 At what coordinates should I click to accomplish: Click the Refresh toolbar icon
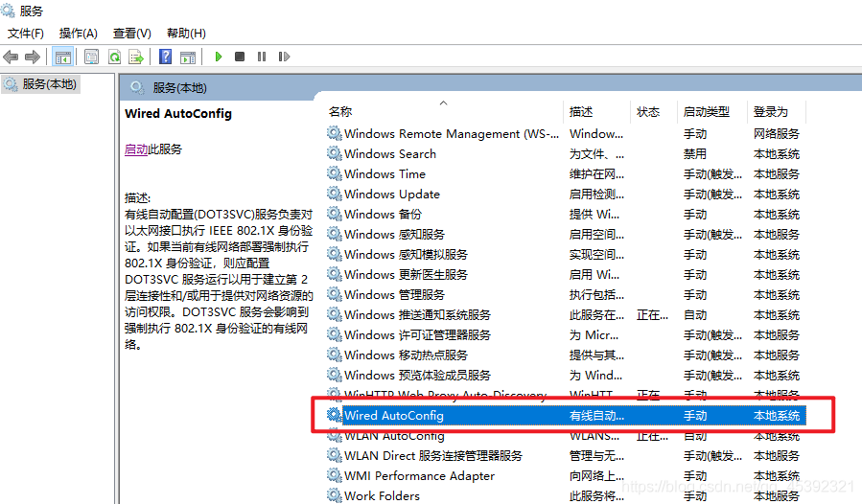coord(114,57)
